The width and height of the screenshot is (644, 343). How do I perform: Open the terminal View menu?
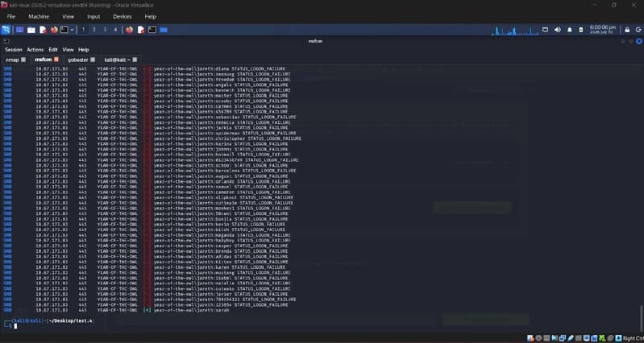[68, 50]
